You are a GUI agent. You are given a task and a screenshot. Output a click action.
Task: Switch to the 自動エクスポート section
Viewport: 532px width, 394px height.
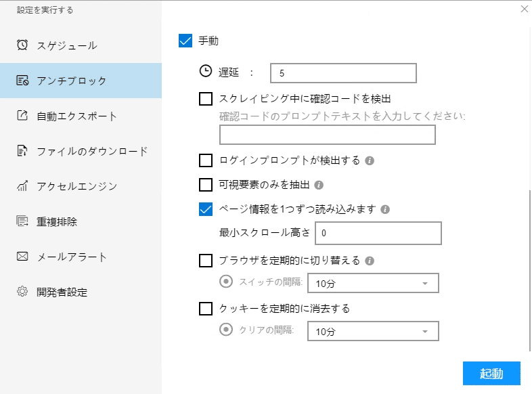[x=76, y=116]
